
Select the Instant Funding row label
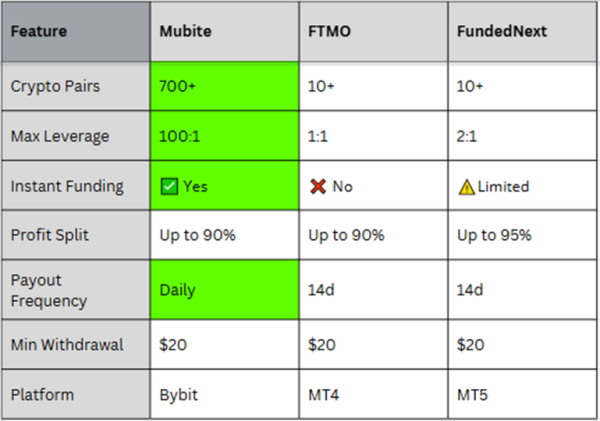[x=76, y=186]
